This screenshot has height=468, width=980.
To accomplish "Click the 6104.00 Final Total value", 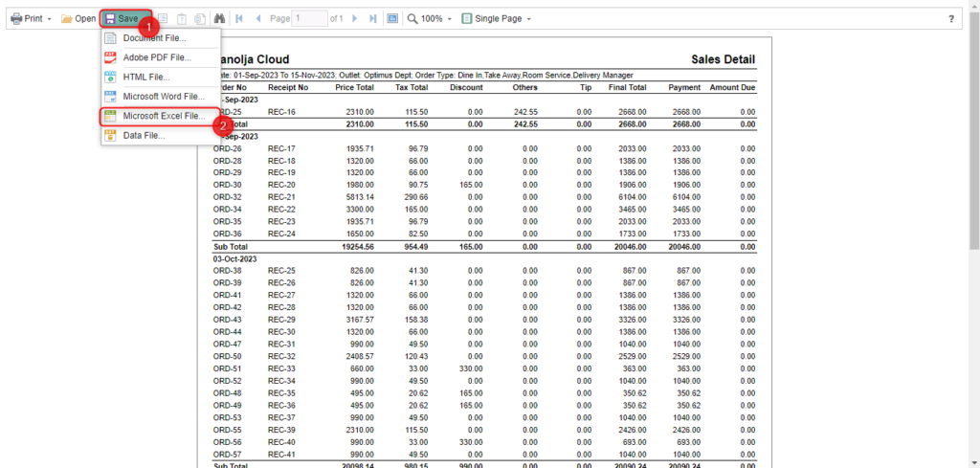I will [x=633, y=197].
